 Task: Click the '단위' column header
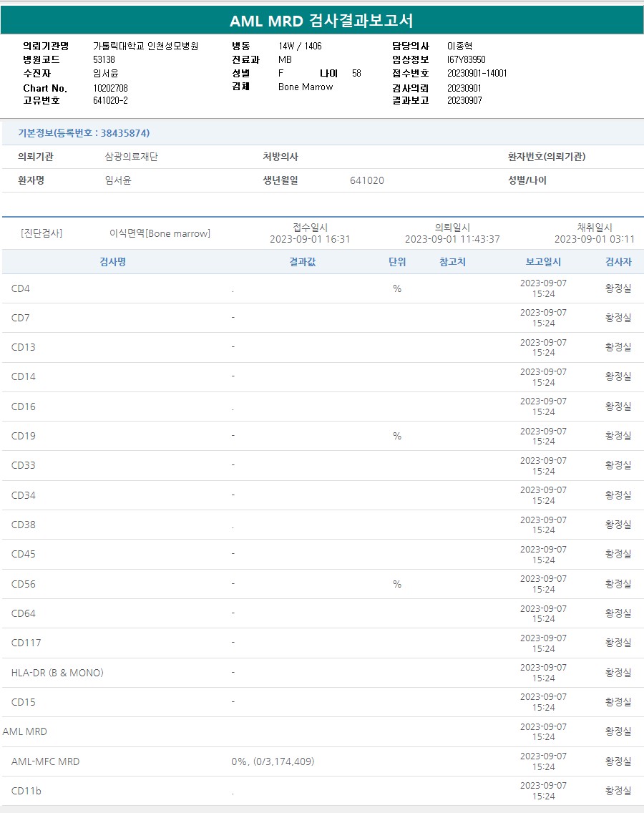(x=397, y=262)
